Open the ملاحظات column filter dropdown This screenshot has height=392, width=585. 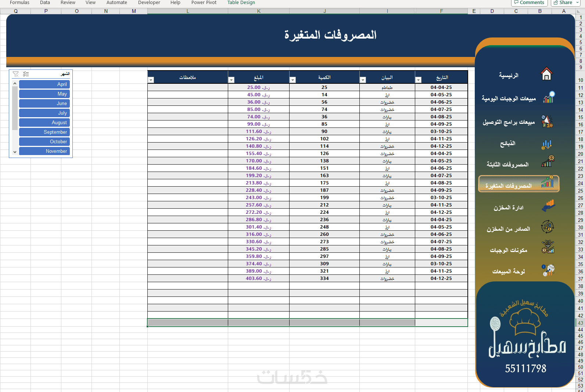pos(151,80)
